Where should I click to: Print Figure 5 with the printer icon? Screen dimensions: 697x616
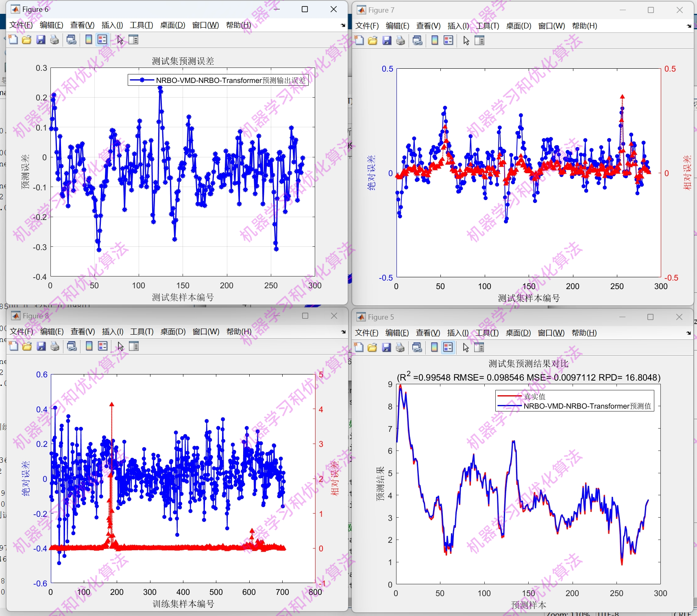point(400,347)
